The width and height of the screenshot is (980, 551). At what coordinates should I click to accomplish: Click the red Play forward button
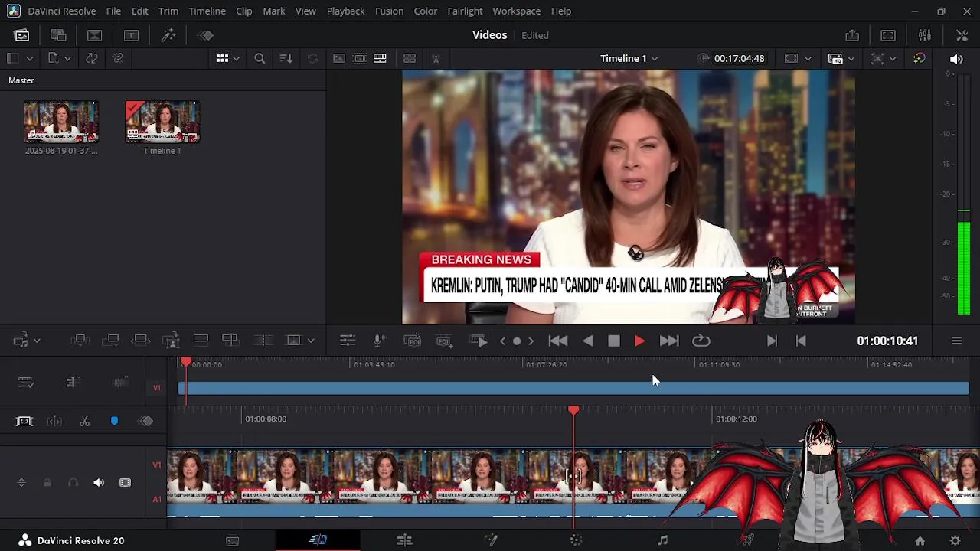639,341
